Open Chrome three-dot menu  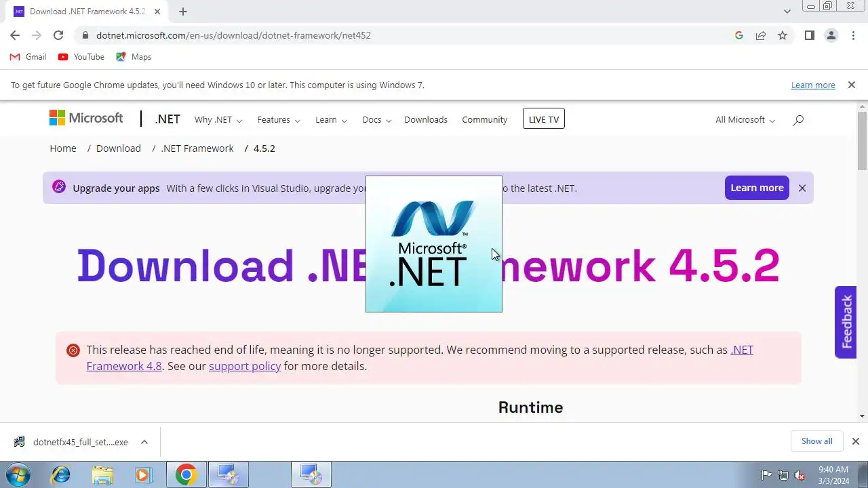tap(853, 35)
